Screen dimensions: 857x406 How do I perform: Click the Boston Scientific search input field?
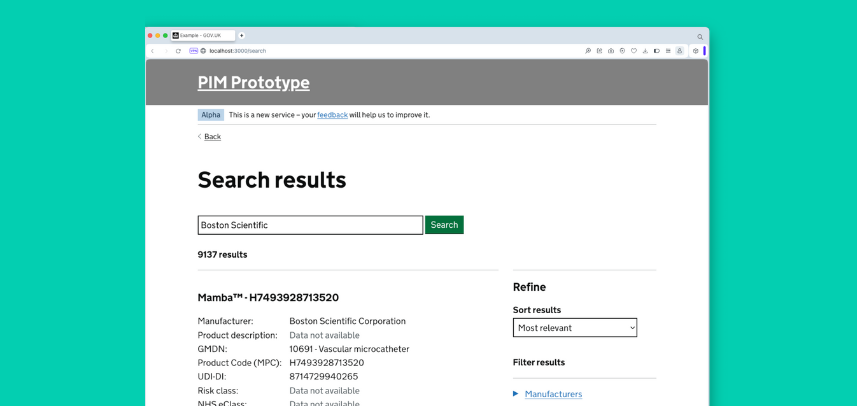point(310,225)
